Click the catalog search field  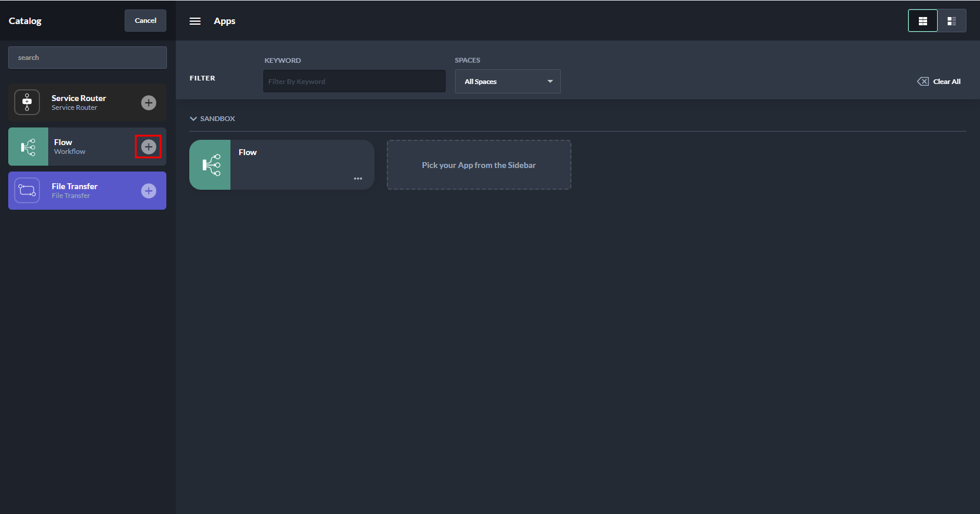pos(88,58)
